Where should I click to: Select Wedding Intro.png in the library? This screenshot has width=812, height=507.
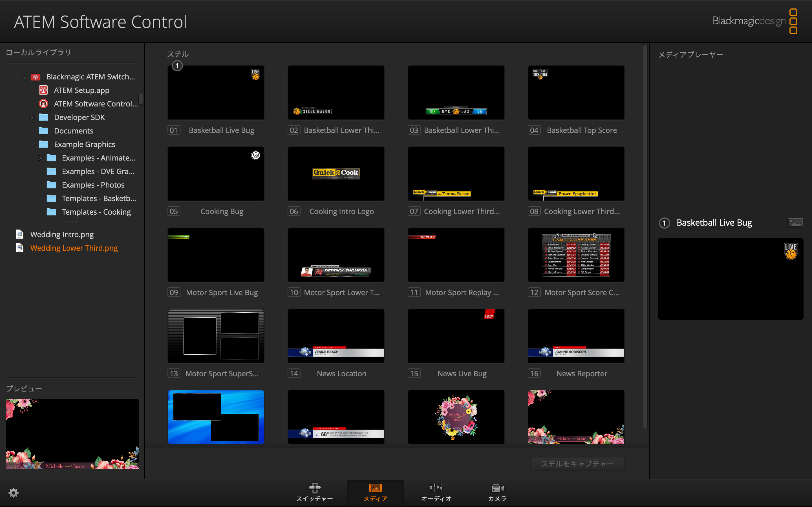point(62,234)
